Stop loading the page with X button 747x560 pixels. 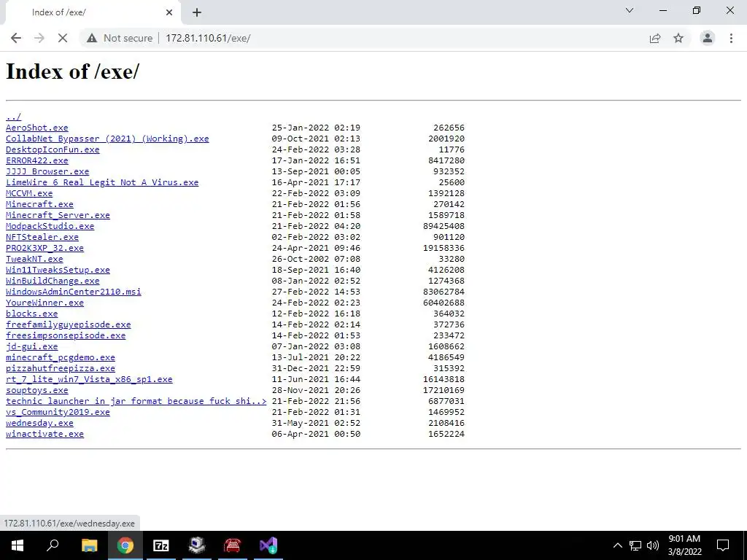click(63, 38)
